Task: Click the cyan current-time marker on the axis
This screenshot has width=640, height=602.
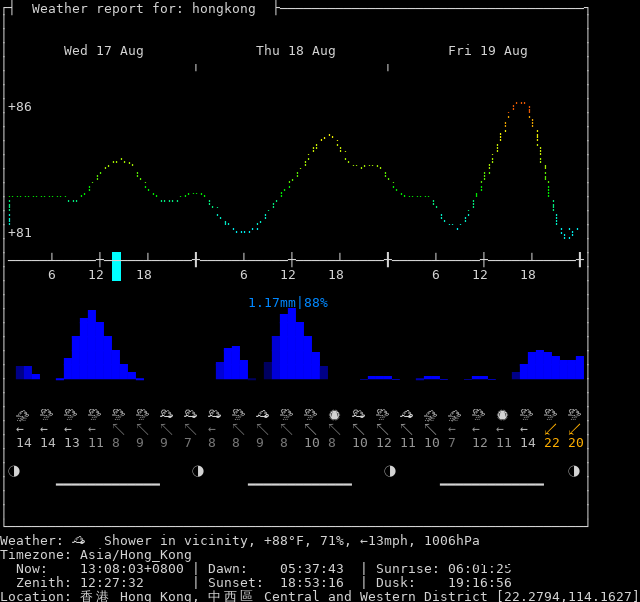Action: point(117,266)
